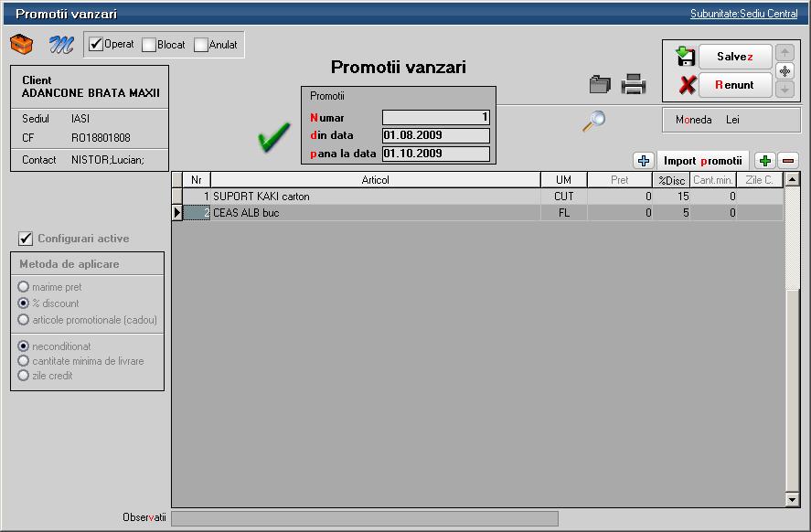The height and width of the screenshot is (532, 811).
Task: Click discount value 15 cell
Action: (x=671, y=197)
